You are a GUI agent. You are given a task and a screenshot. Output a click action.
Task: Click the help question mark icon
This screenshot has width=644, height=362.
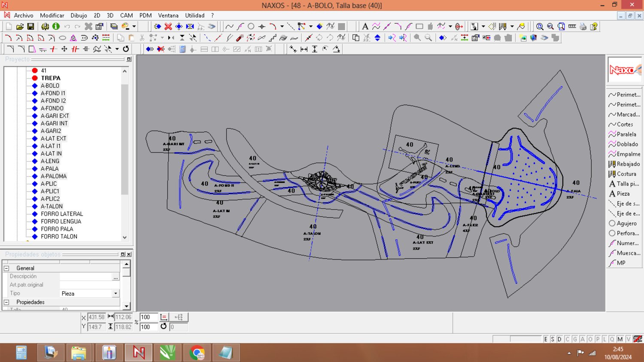click(x=594, y=27)
